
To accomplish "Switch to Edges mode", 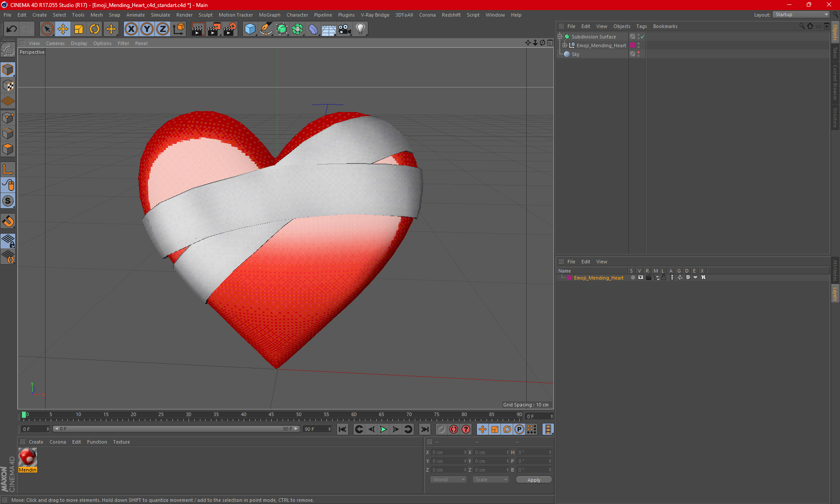I will (8, 133).
